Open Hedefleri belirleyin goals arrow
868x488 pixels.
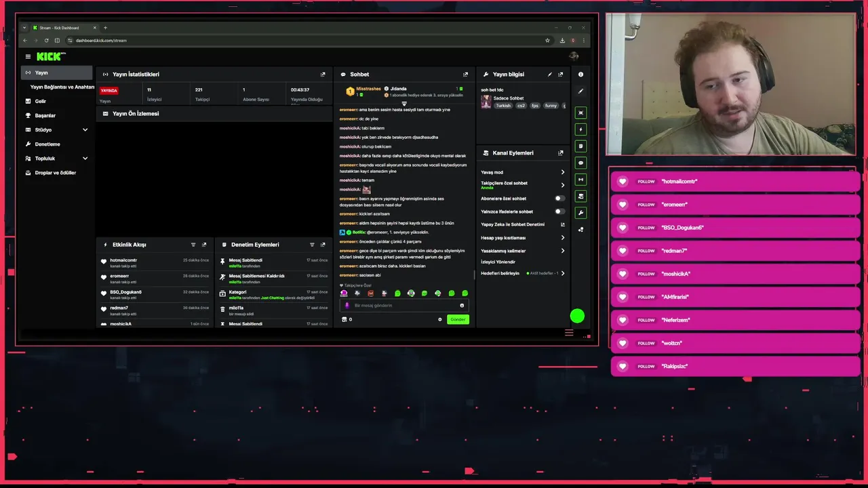562,273
